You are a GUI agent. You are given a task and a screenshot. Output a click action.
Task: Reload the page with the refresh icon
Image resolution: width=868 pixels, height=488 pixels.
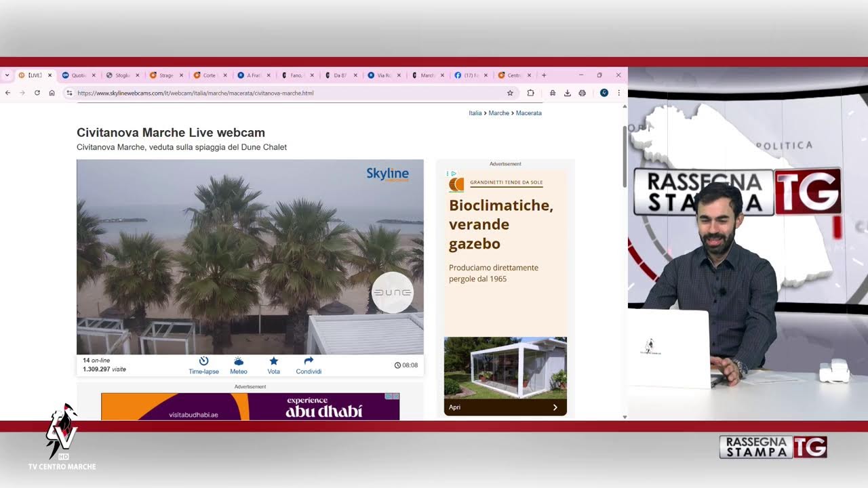click(x=37, y=93)
